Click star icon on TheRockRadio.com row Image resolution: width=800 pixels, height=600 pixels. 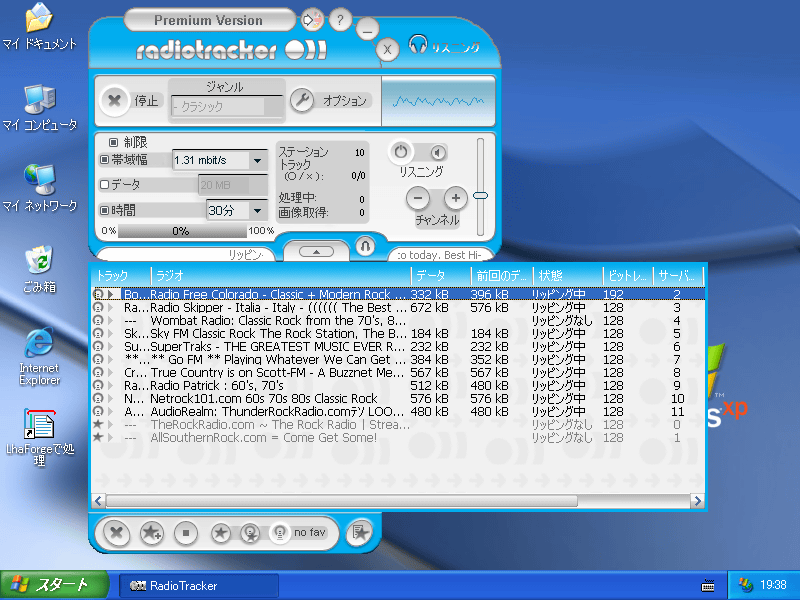click(98, 424)
